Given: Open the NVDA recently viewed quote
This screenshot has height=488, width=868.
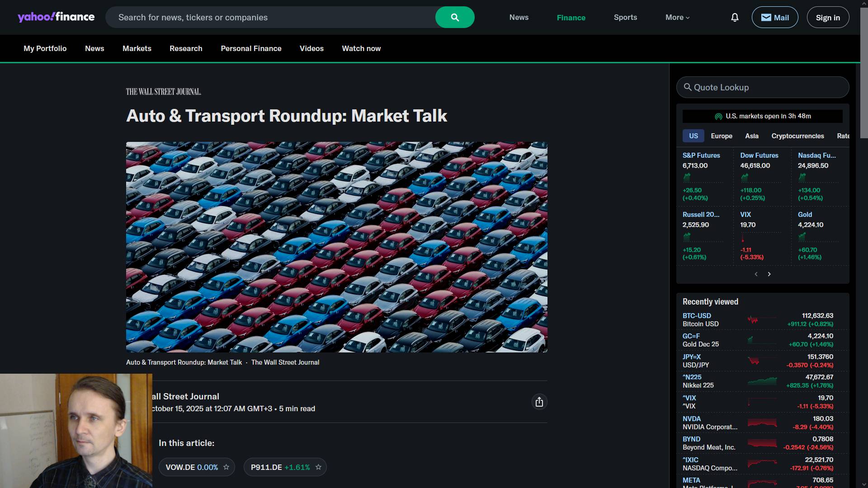Looking at the screenshot, I should click(691, 419).
